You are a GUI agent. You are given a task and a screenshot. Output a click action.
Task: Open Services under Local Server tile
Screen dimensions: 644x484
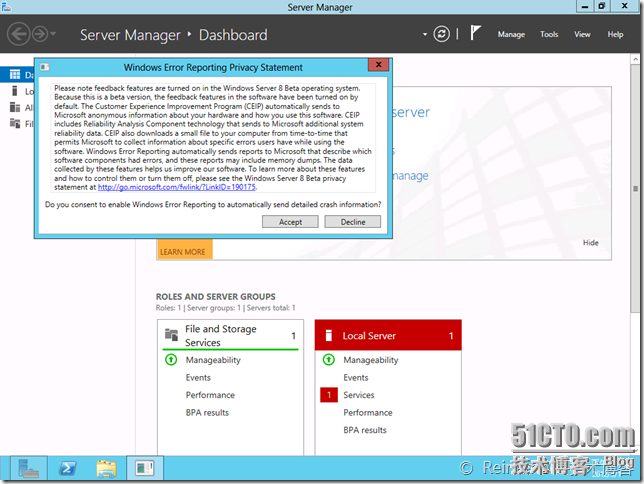pos(359,395)
